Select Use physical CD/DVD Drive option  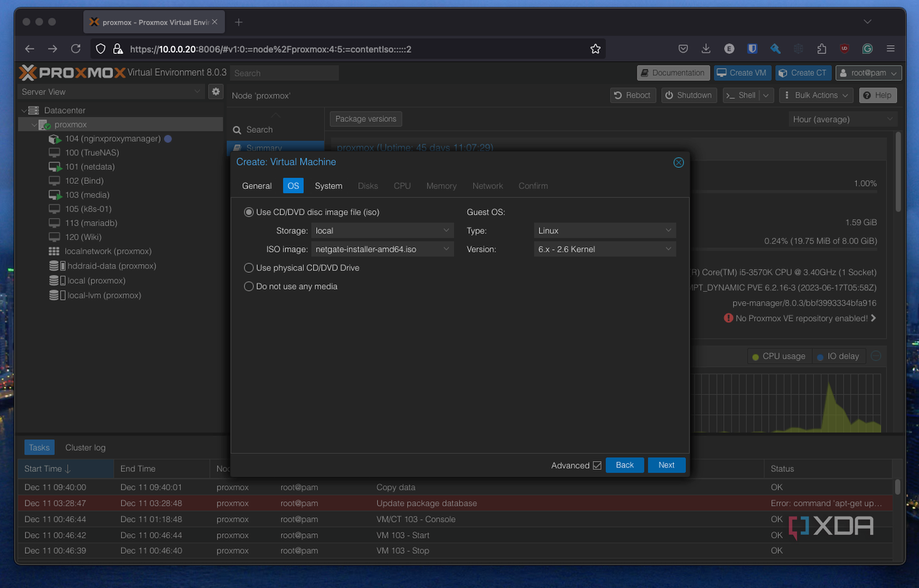(249, 268)
